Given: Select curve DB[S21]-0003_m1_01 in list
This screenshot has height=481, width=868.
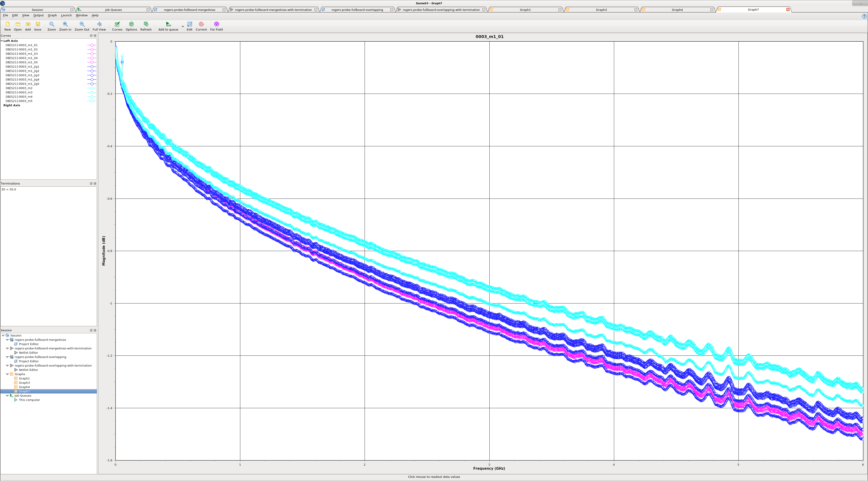Looking at the screenshot, I should pyautogui.click(x=21, y=45).
